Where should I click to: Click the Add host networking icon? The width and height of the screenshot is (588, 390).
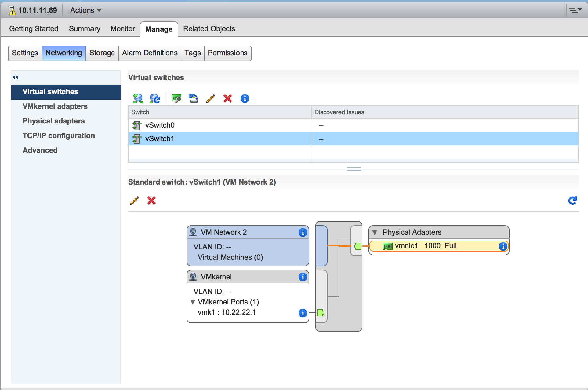pyautogui.click(x=138, y=98)
